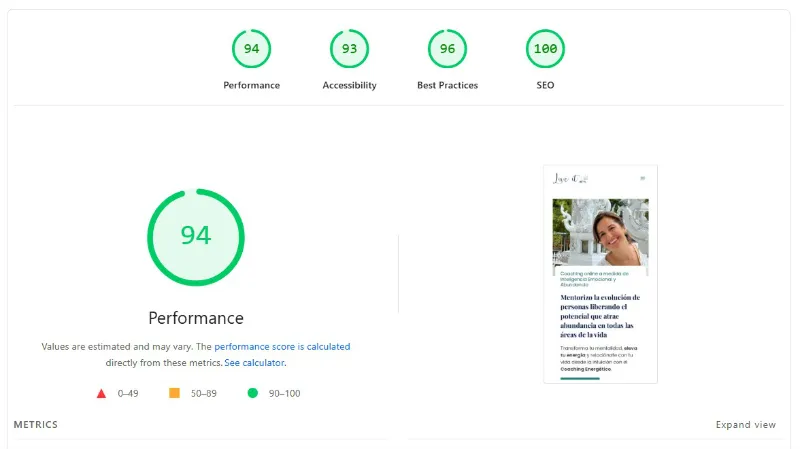Click the Best Practices label
The image size is (800, 449).
(447, 85)
